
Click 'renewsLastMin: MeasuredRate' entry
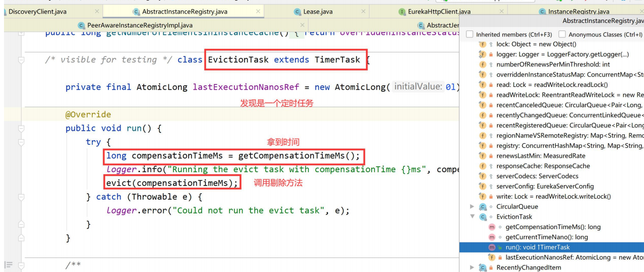(541, 156)
